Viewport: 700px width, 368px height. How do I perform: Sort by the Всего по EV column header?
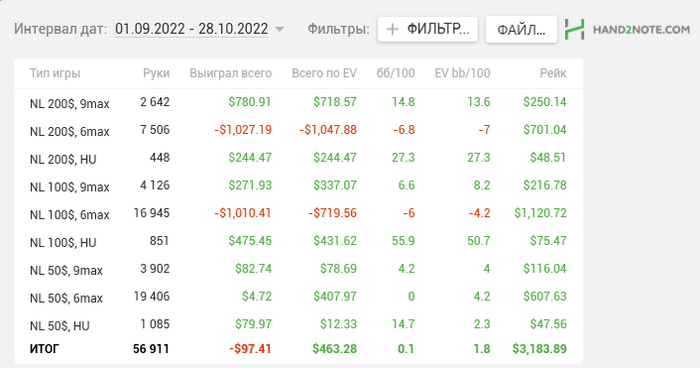(324, 73)
